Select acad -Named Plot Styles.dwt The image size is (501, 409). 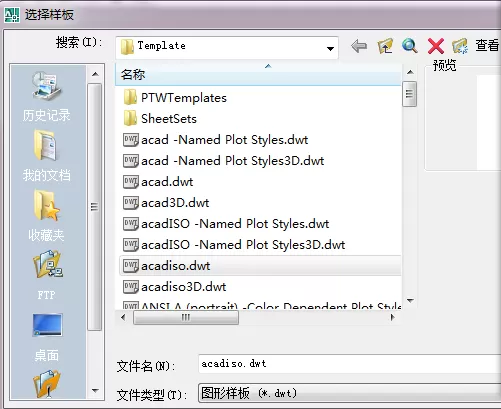point(225,140)
